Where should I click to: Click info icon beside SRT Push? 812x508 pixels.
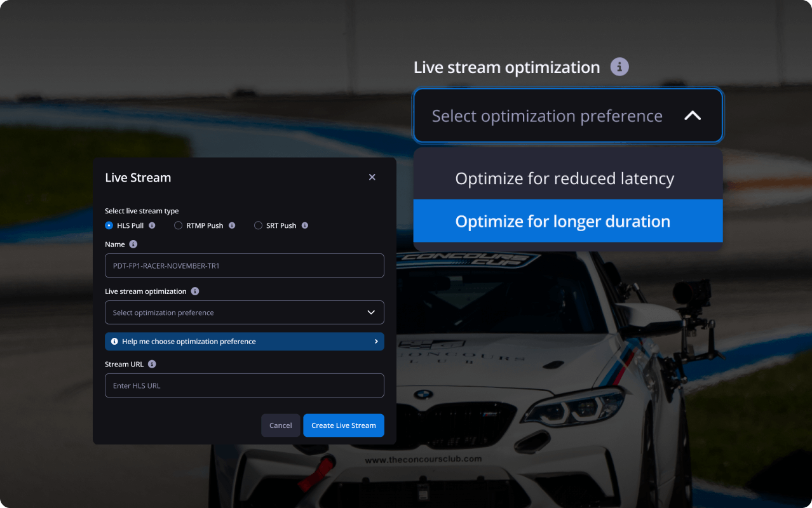(305, 225)
